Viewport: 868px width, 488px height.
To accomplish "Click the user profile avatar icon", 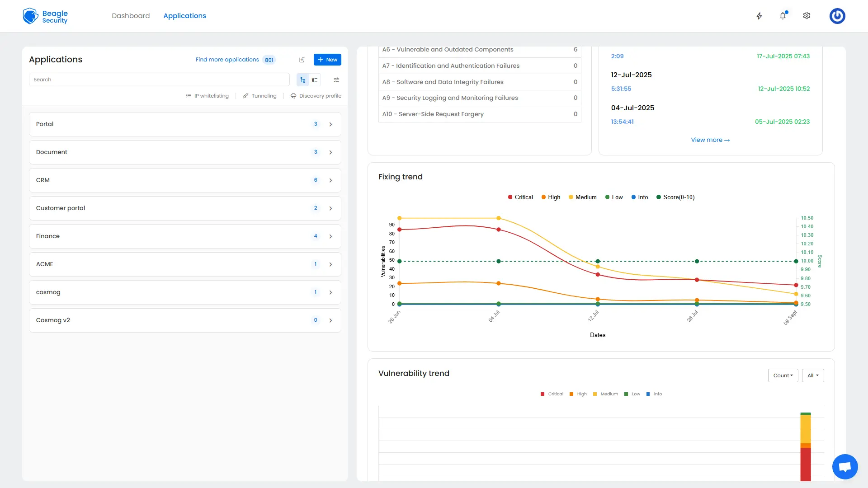I will coord(837,16).
